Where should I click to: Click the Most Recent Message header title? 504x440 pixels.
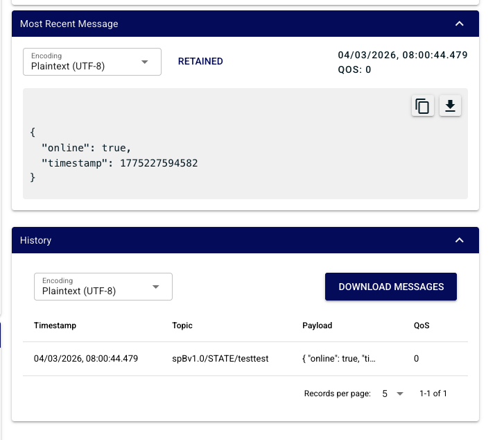69,24
